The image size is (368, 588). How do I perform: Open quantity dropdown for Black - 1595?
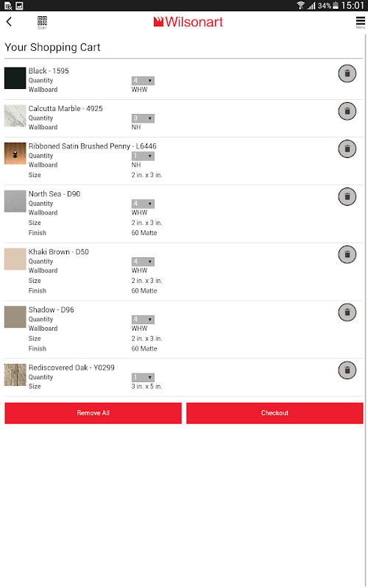143,81
